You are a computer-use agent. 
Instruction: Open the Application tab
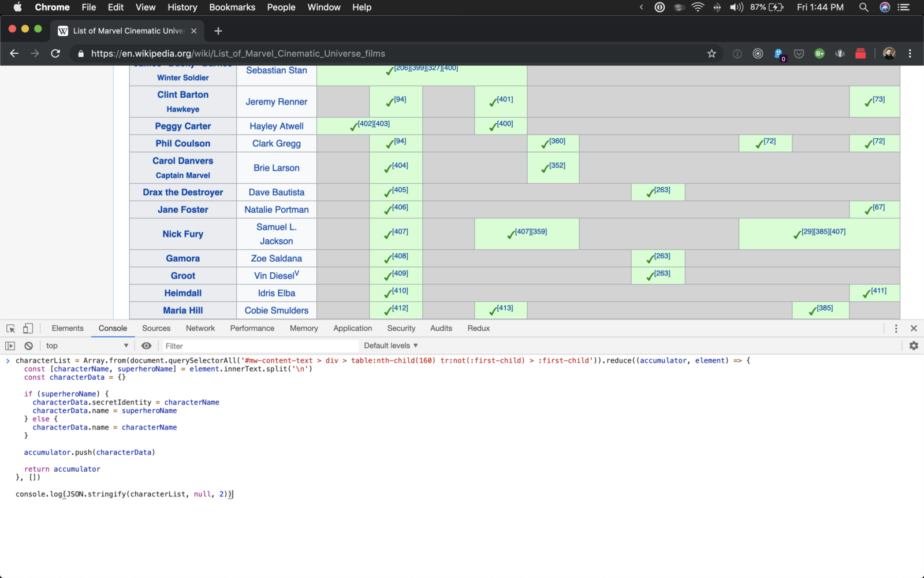[x=353, y=328]
